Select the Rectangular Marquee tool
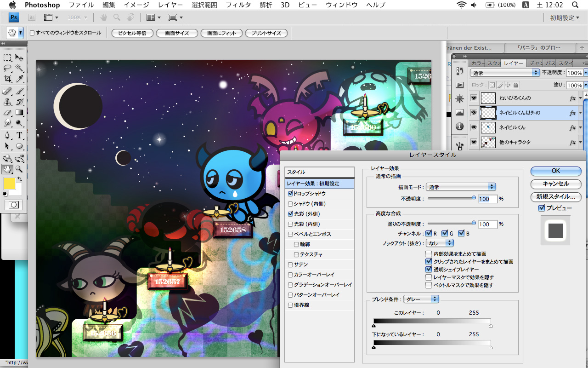The image size is (588, 368). point(7,57)
